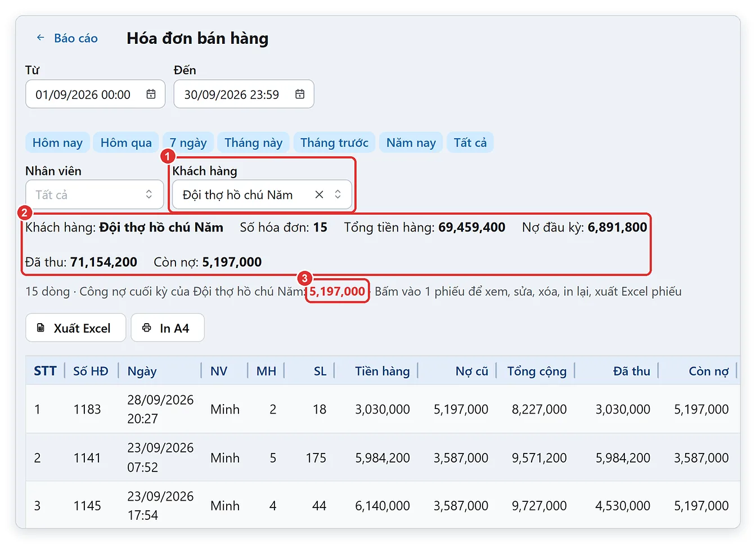Click date 28/09/2026 20:27 cell
Screen dimensions: 756x544
coord(160,409)
